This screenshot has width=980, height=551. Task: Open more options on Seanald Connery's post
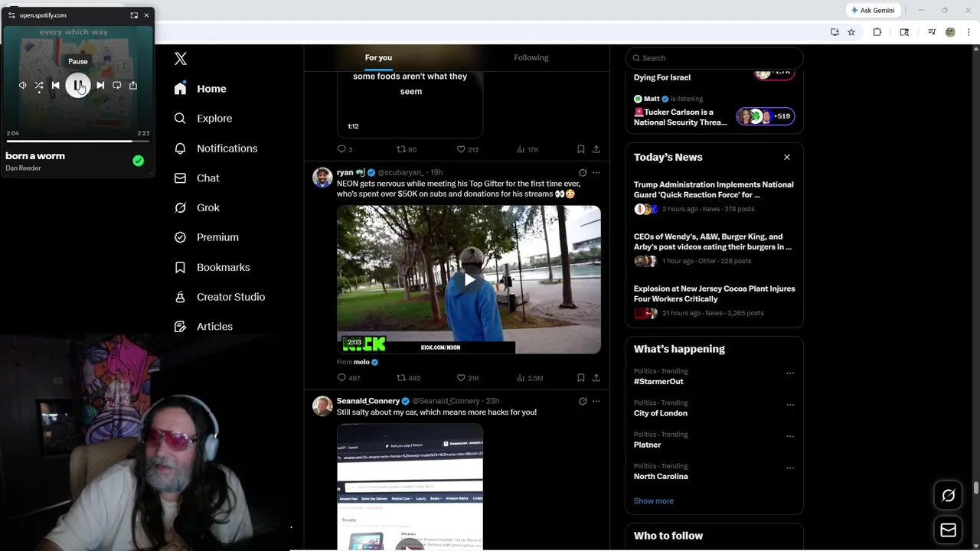596,401
